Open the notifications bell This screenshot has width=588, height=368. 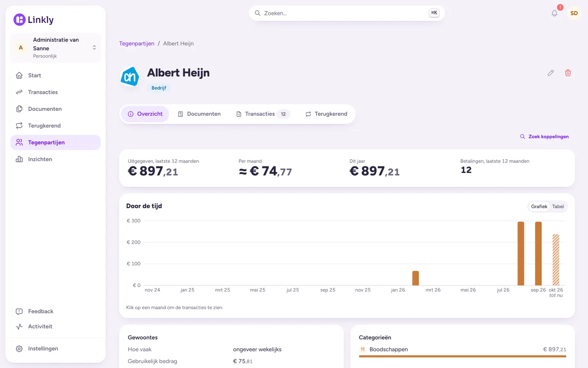(555, 13)
